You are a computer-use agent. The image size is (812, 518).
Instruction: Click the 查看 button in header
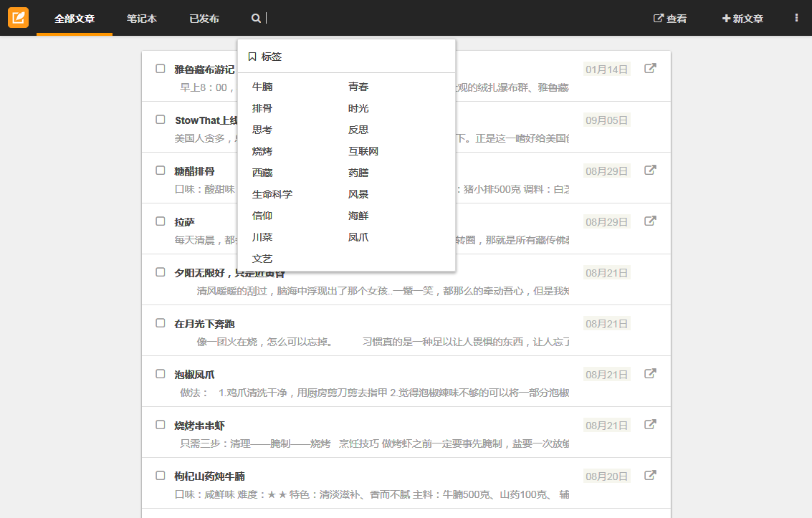(670, 19)
